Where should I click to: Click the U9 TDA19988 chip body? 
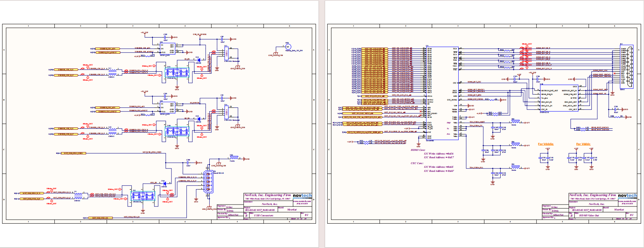442,93
